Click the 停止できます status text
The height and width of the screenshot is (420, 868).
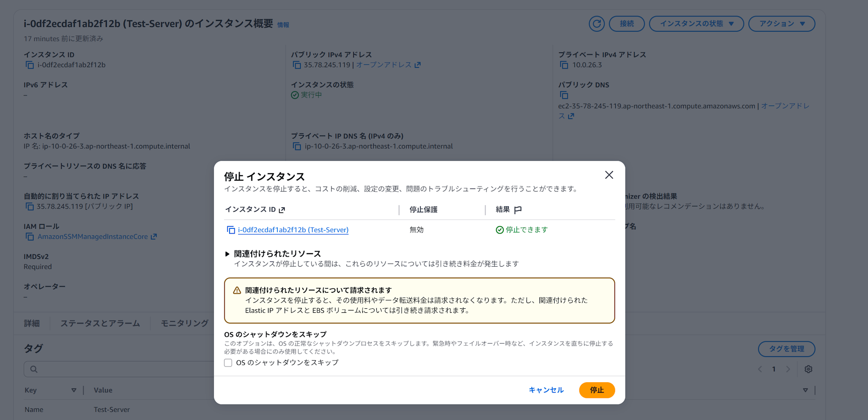coord(526,230)
